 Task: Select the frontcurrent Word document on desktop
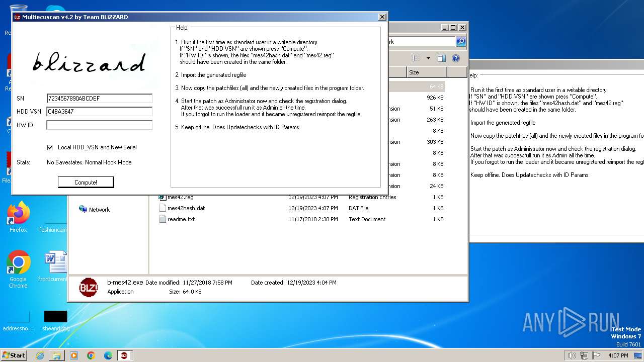pos(54,267)
